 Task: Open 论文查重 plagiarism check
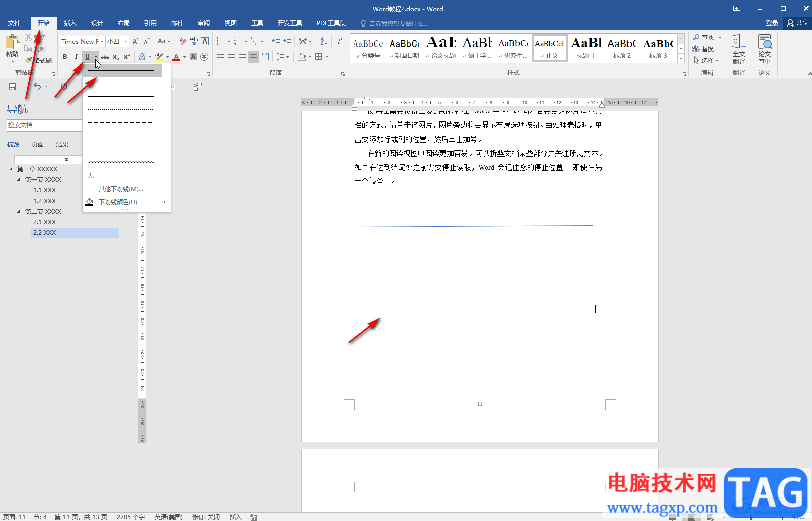(765, 49)
